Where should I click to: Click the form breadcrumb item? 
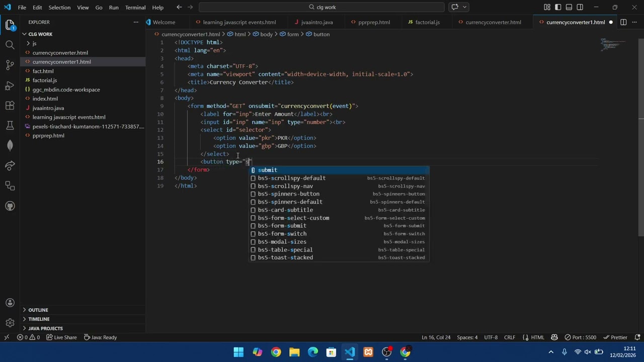pyautogui.click(x=289, y=34)
